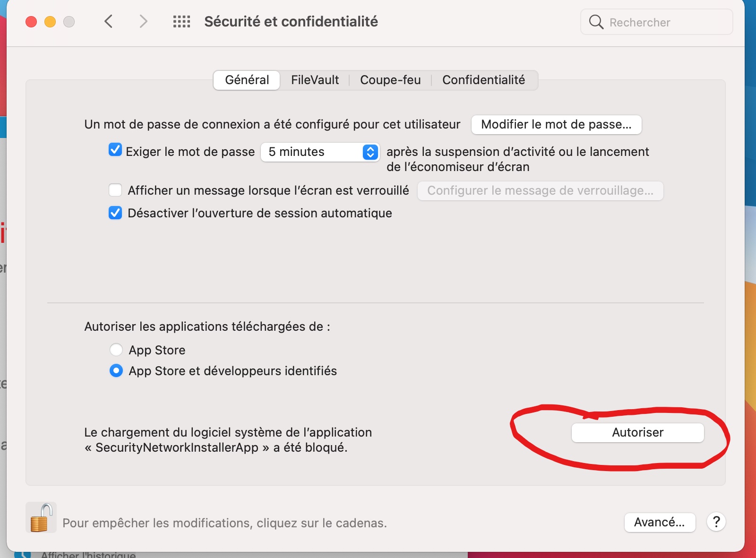Click Modifier le mot de passe button

[x=556, y=124]
